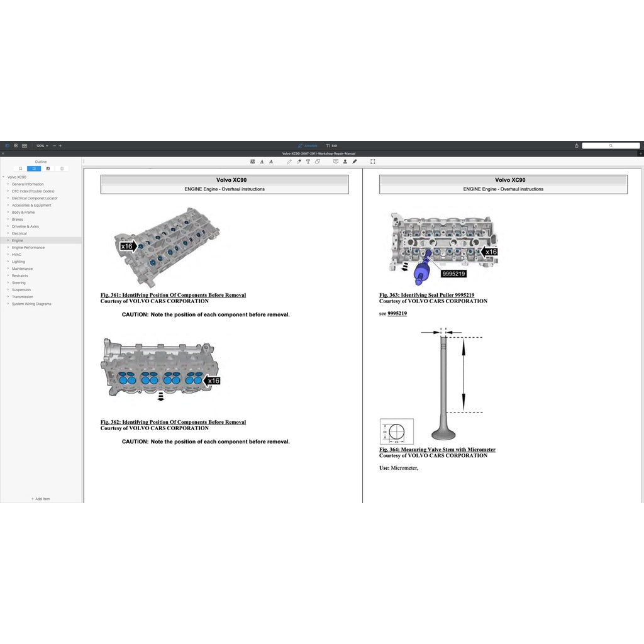
Task: Click the 9995219 seal puller link
Action: (397, 313)
